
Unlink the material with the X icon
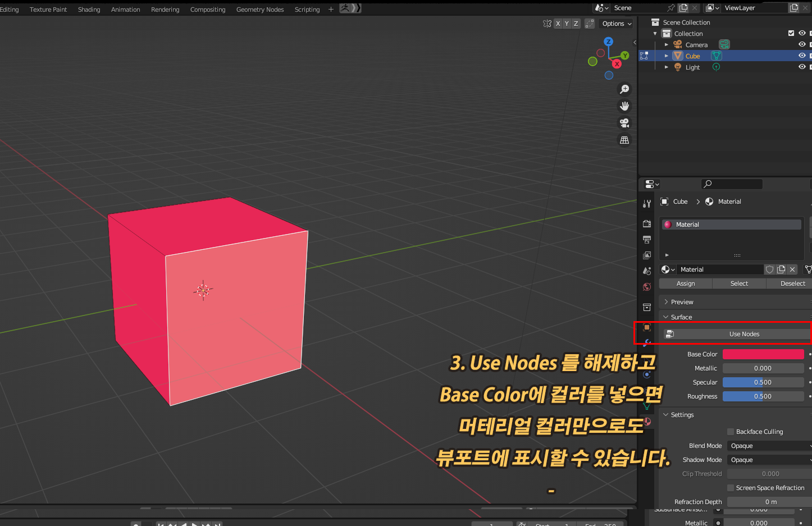(792, 269)
